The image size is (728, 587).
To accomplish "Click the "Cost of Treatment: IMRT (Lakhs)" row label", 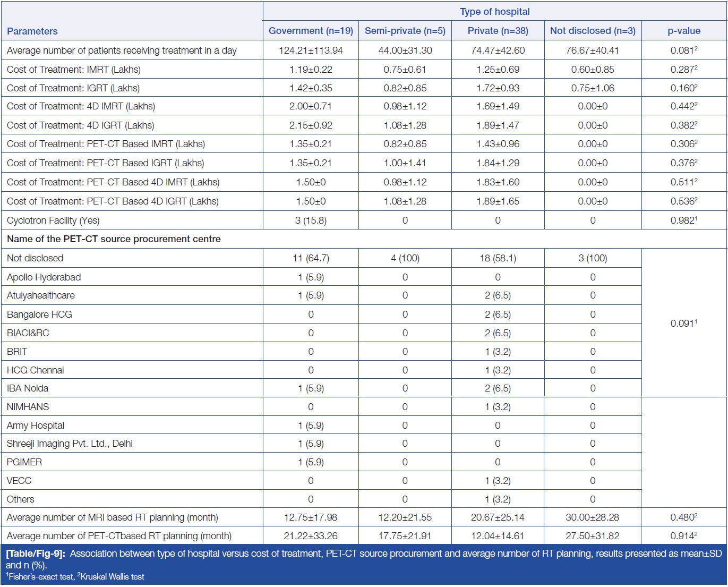I will coord(74,70).
